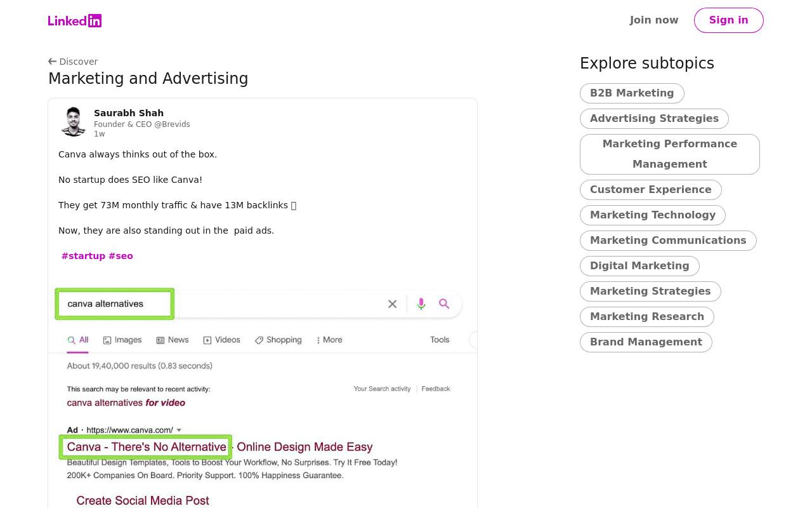Choose Customer Experience subtopic

pyautogui.click(x=651, y=190)
